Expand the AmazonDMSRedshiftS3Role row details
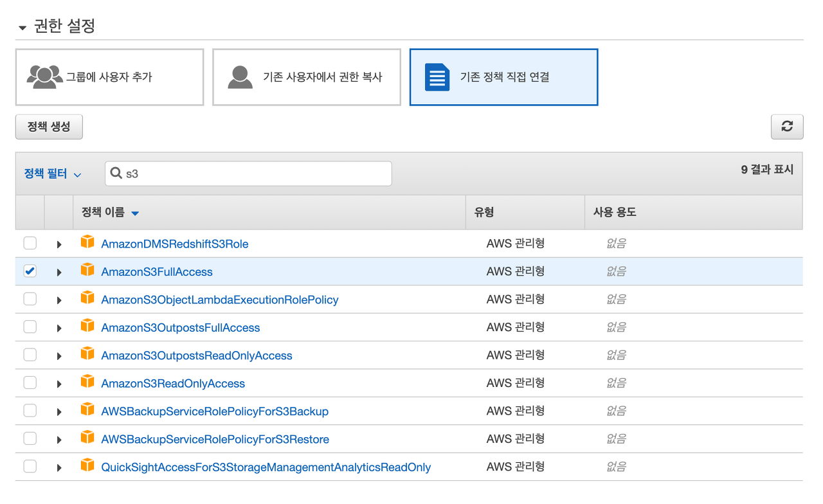823x504 pixels. pyautogui.click(x=59, y=244)
